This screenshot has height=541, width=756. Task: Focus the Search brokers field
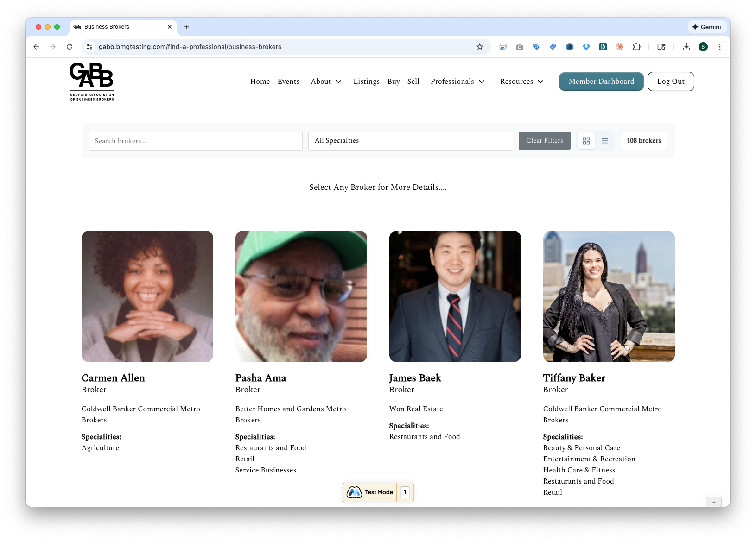196,141
